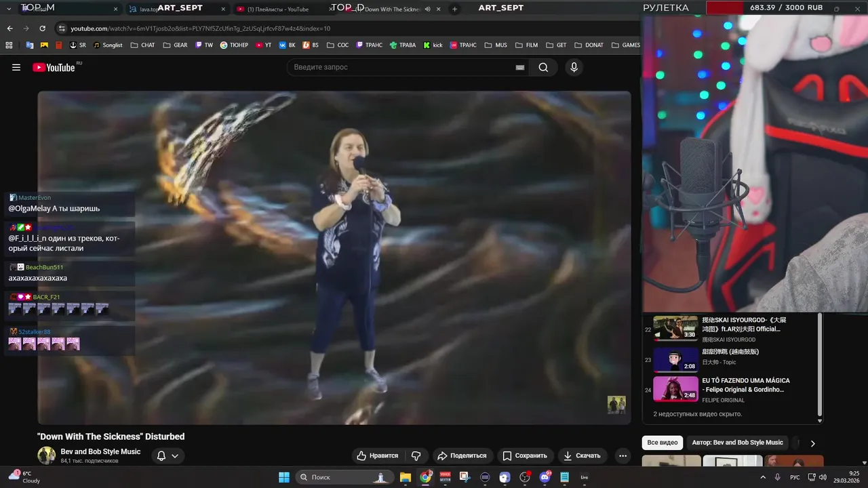Expand the CHAT bookmarks folder
The width and height of the screenshot is (868, 488).
(142, 45)
